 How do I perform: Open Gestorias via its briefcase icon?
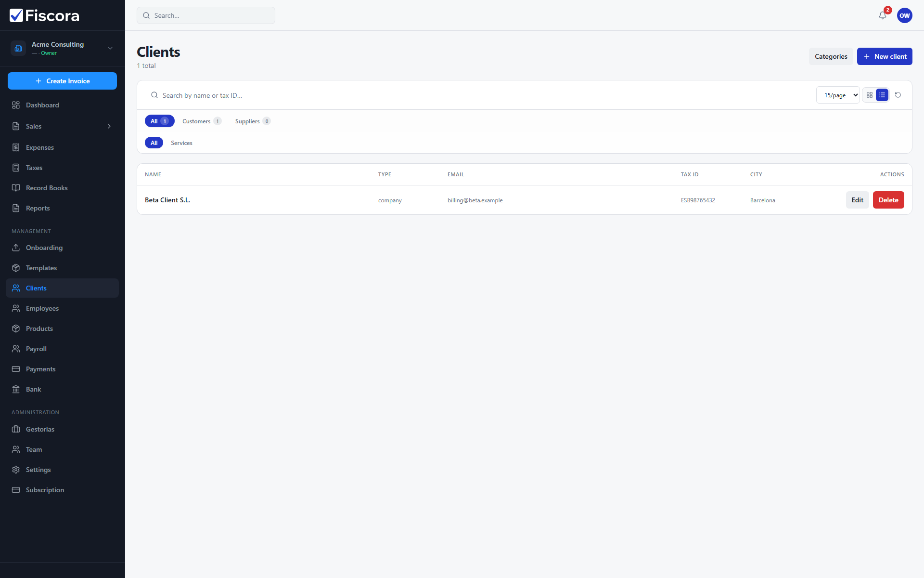(x=16, y=429)
